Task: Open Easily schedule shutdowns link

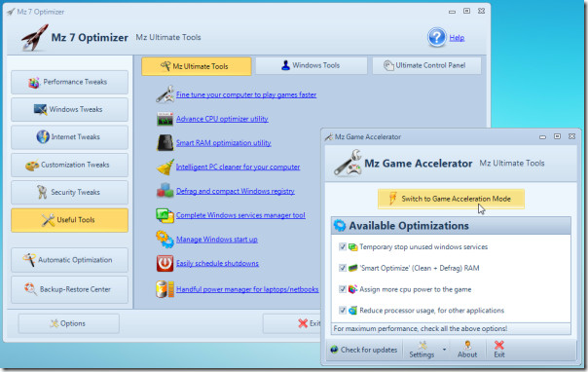Action: 217,263
